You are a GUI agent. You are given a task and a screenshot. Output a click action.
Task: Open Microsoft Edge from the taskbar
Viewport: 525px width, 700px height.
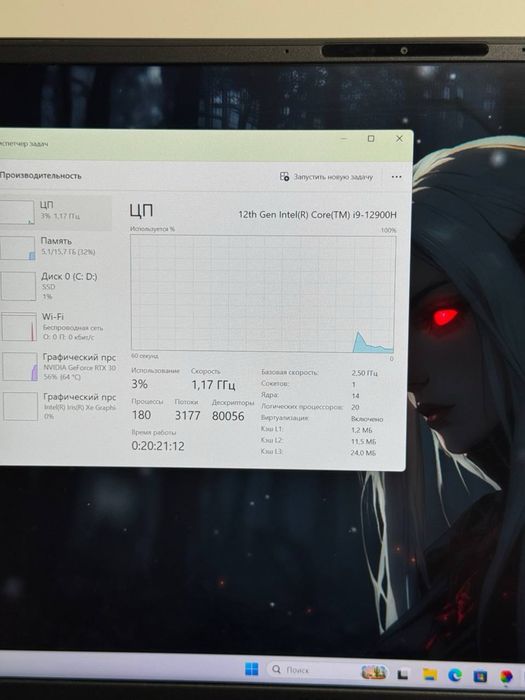coord(455,675)
